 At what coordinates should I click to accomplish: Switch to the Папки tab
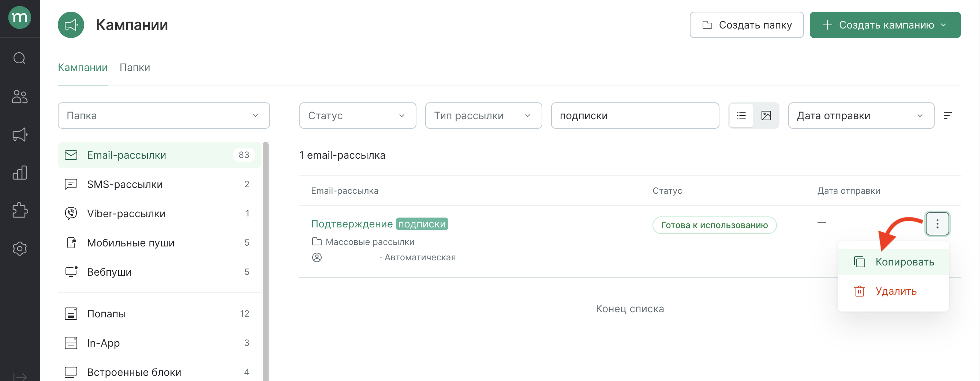pos(135,67)
